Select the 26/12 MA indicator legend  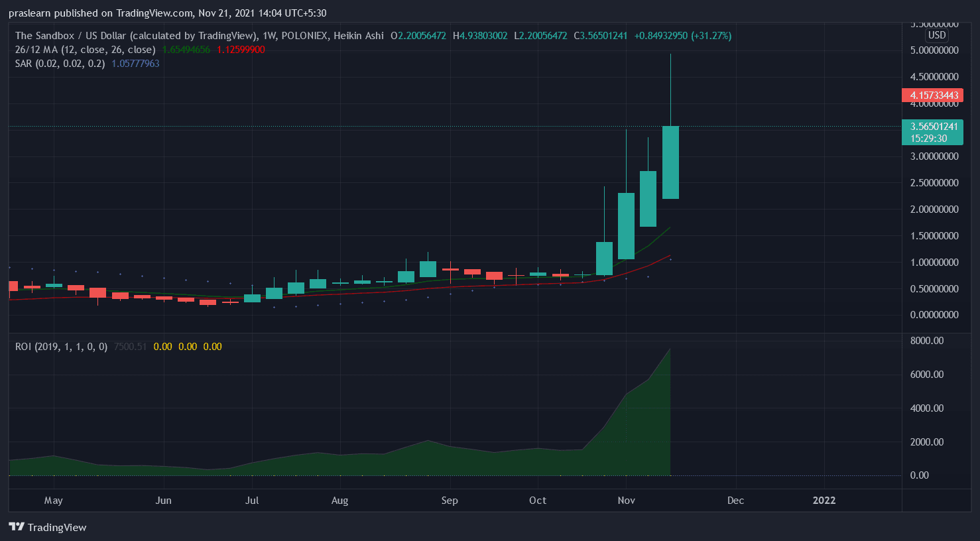[85, 50]
